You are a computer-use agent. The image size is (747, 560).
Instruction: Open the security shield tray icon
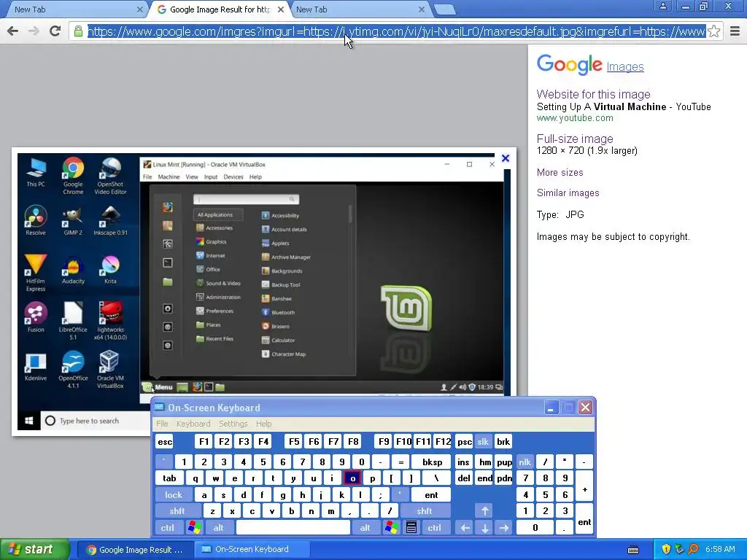[666, 550]
